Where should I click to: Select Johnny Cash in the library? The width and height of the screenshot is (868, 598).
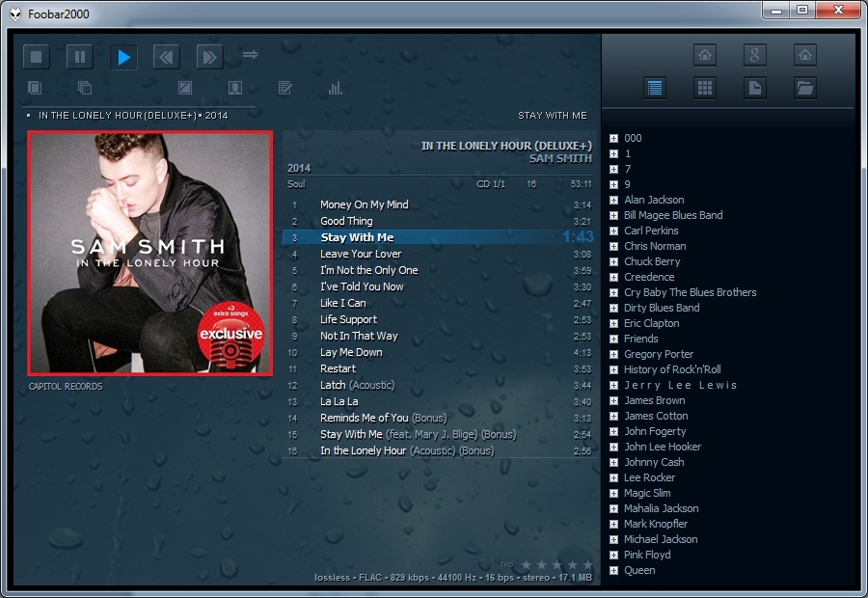point(654,462)
